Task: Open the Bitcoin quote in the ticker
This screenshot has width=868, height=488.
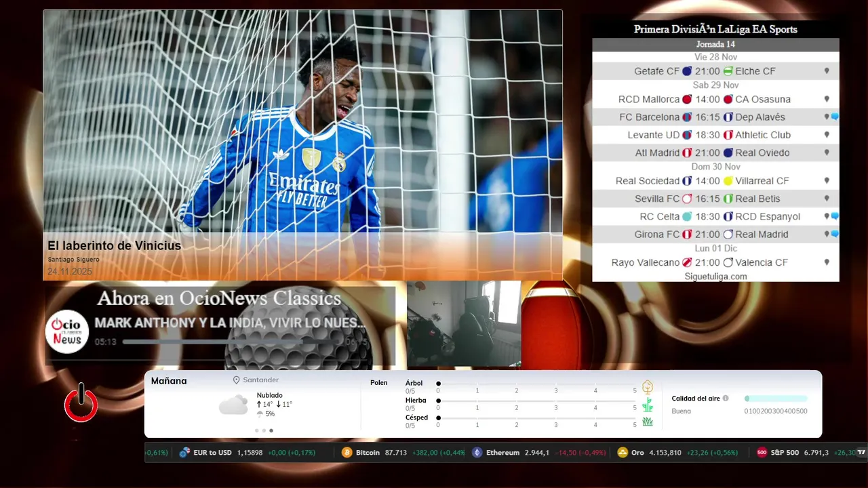Action: [403, 452]
